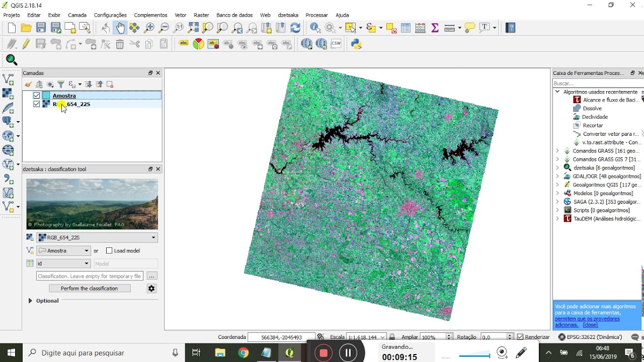
Task: Select the Declividade algorithm
Action: (595, 117)
